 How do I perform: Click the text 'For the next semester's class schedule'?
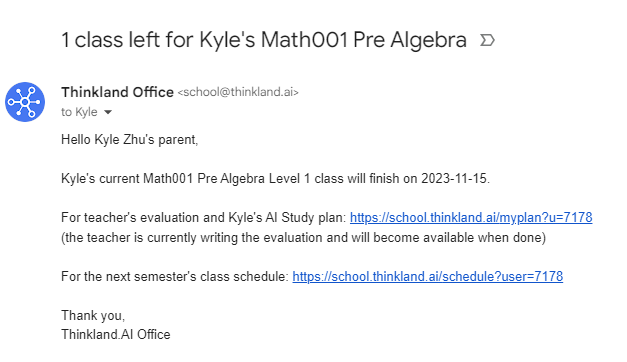175,276
